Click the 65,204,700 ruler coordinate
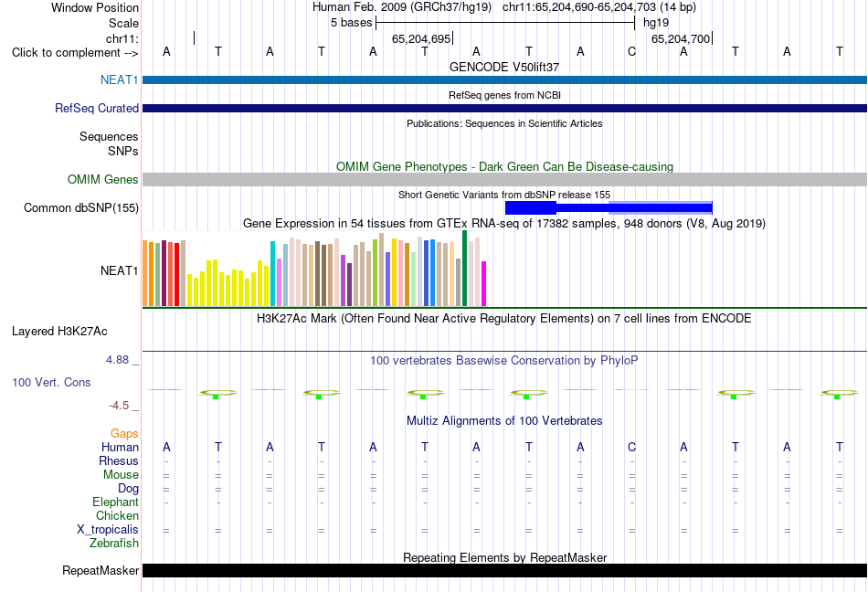The image size is (868, 592). (681, 38)
